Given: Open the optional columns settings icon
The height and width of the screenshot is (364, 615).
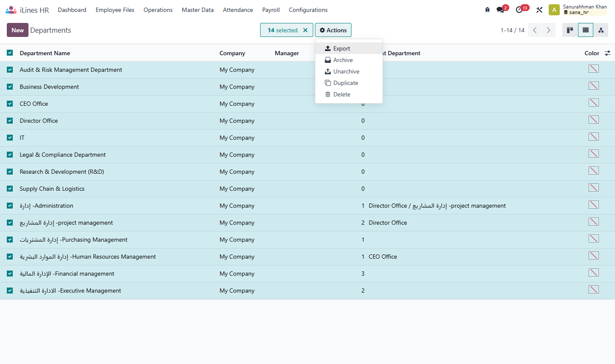Looking at the screenshot, I should pos(608,53).
